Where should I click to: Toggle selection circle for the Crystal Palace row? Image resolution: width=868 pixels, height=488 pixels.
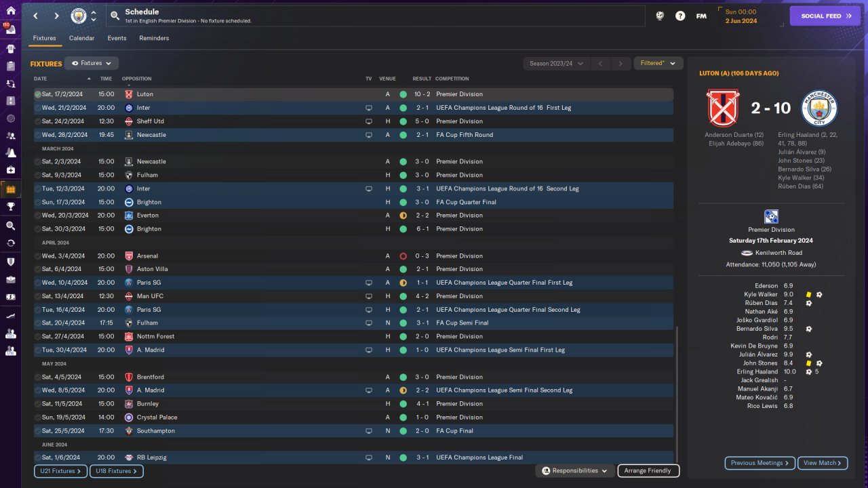pos(38,418)
